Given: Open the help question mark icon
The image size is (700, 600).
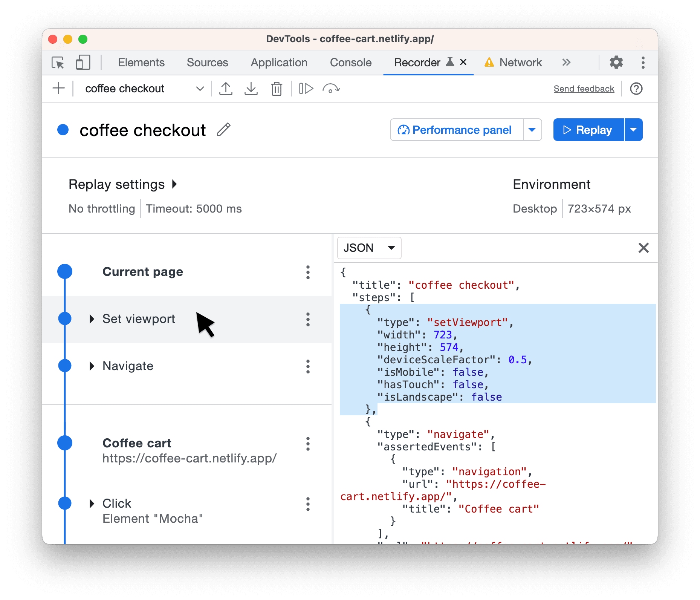Looking at the screenshot, I should click(636, 89).
